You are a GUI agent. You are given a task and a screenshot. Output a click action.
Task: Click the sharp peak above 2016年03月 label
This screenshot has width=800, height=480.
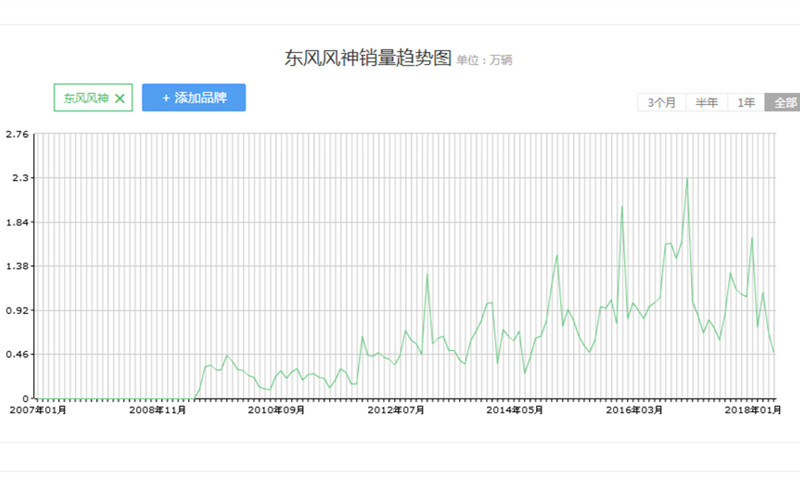[x=622, y=207]
